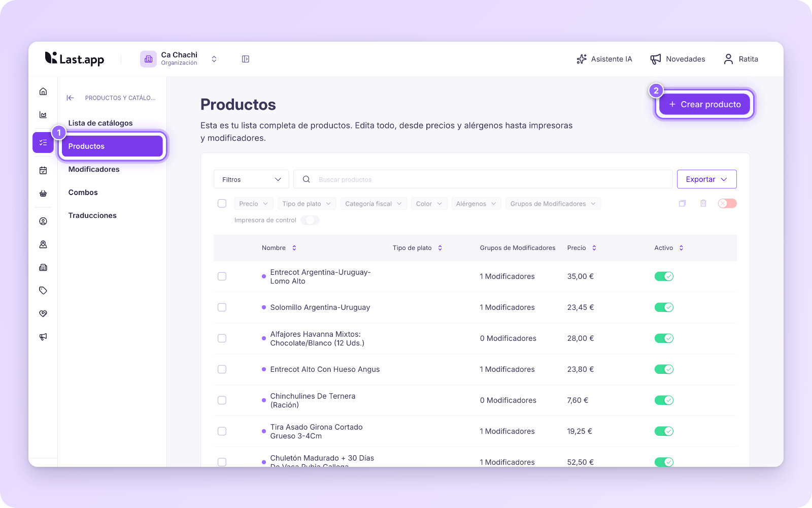Screen dimensions: 812x508
Task: Disable Entrecot Argentina-Uruguay-Lomo Alto active toggle
Action: pyautogui.click(x=664, y=276)
